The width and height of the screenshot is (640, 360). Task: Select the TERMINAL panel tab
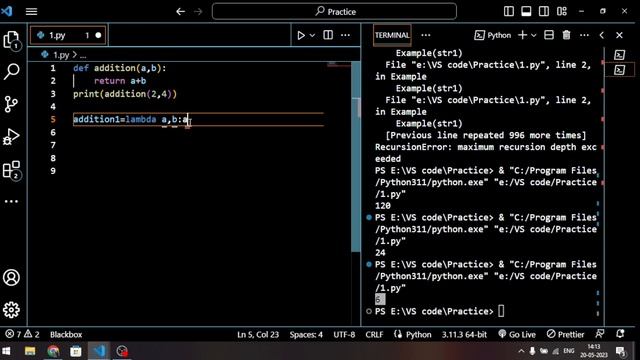coord(392,35)
